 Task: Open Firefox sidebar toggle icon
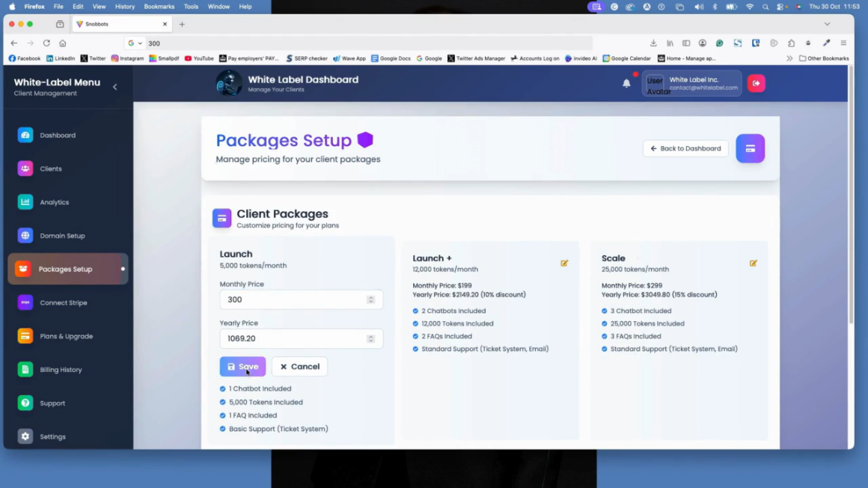point(686,43)
